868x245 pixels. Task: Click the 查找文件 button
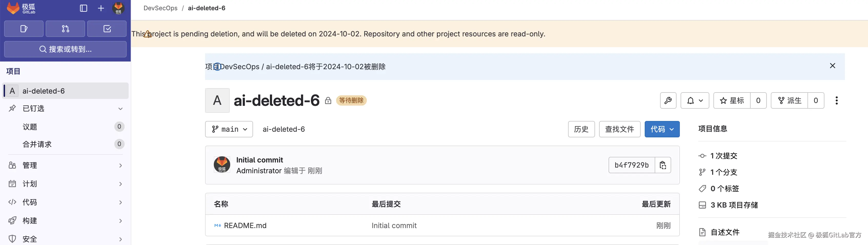coord(619,129)
